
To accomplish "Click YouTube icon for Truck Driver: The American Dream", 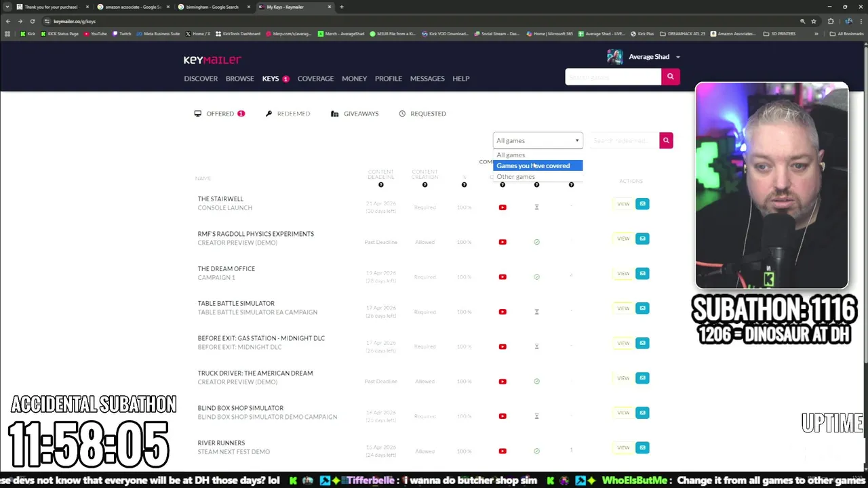I will click(x=502, y=382).
